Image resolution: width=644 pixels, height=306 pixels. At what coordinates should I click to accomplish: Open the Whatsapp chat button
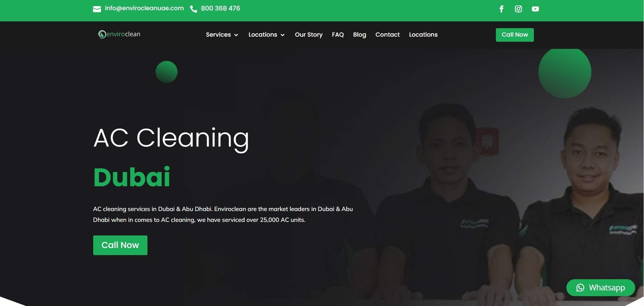coord(601,288)
